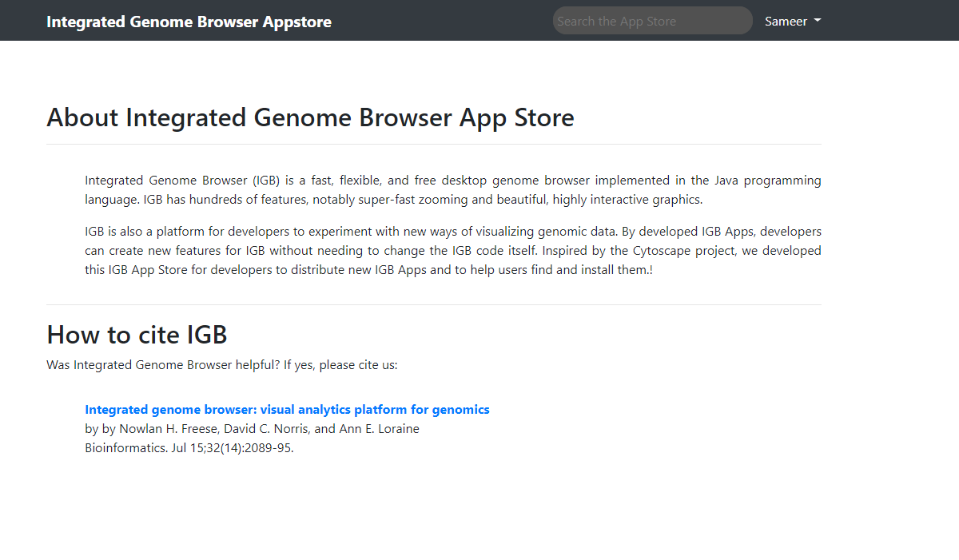Image resolution: width=959 pixels, height=560 pixels.
Task: Click the paragraph about IGB Apps for developers
Action: point(452,251)
